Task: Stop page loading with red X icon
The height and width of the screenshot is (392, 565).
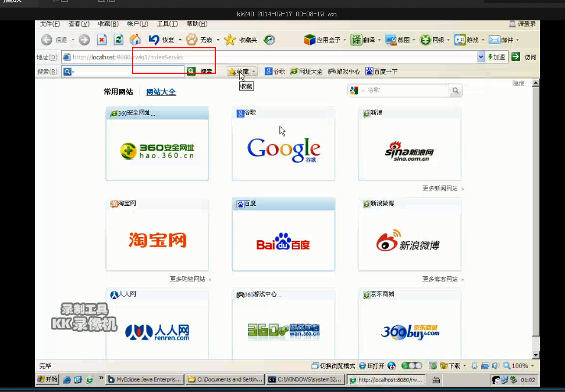Action: (102, 40)
